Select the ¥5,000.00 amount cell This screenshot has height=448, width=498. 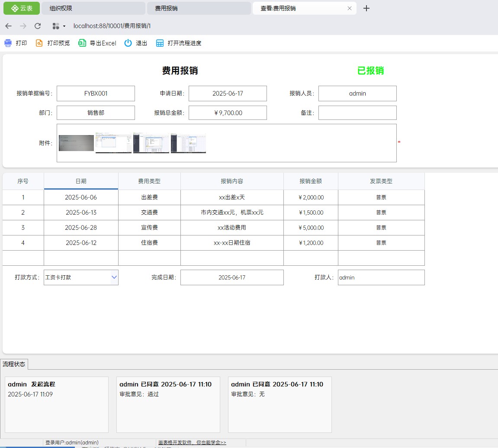[311, 228]
